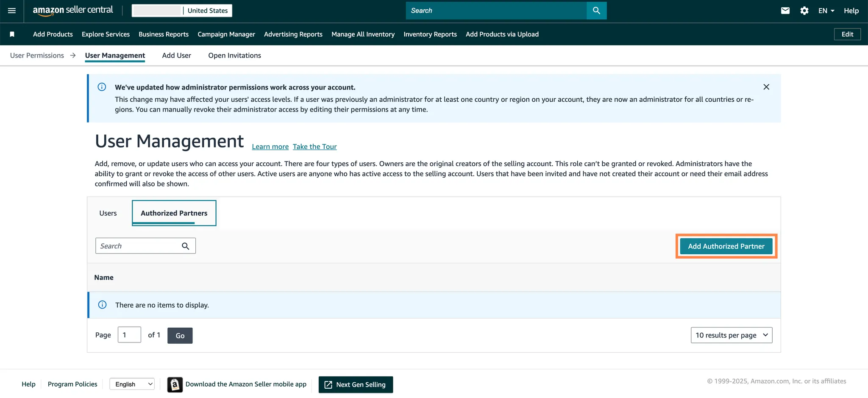868x398 pixels.
Task: Click Help in the top header
Action: 851,11
